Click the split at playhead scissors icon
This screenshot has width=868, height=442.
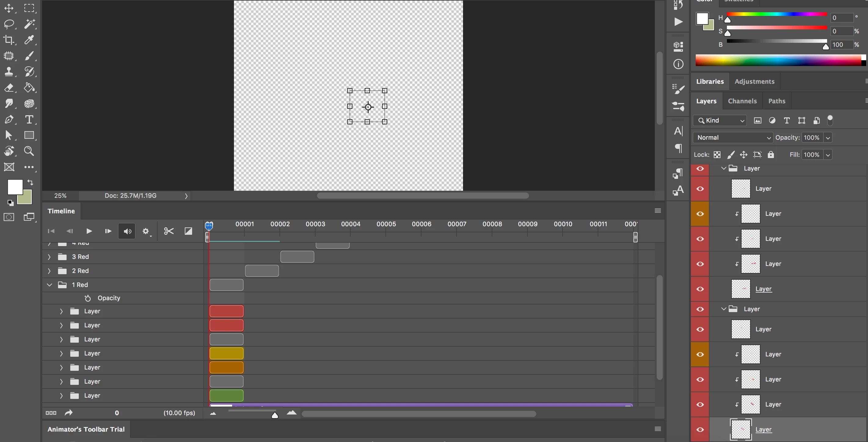pyautogui.click(x=169, y=231)
